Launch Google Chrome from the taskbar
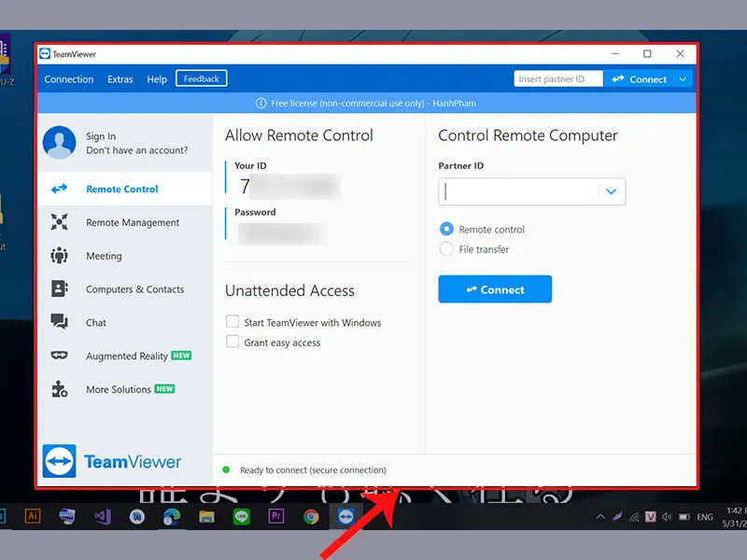This screenshot has width=747, height=560. click(x=311, y=515)
